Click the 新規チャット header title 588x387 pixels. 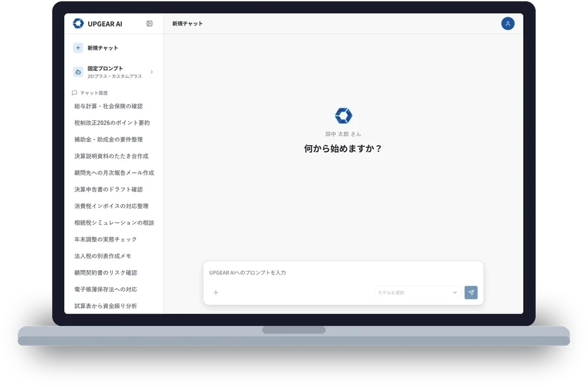click(x=188, y=23)
